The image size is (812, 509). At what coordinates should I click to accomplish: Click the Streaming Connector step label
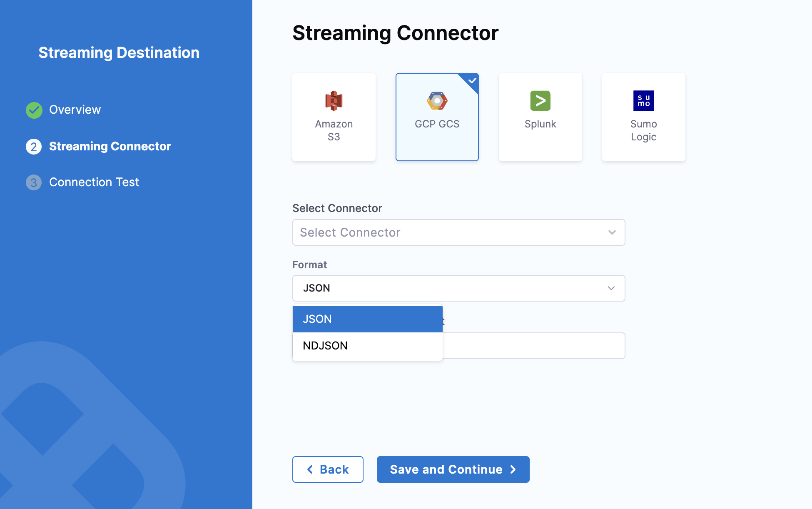tap(110, 146)
